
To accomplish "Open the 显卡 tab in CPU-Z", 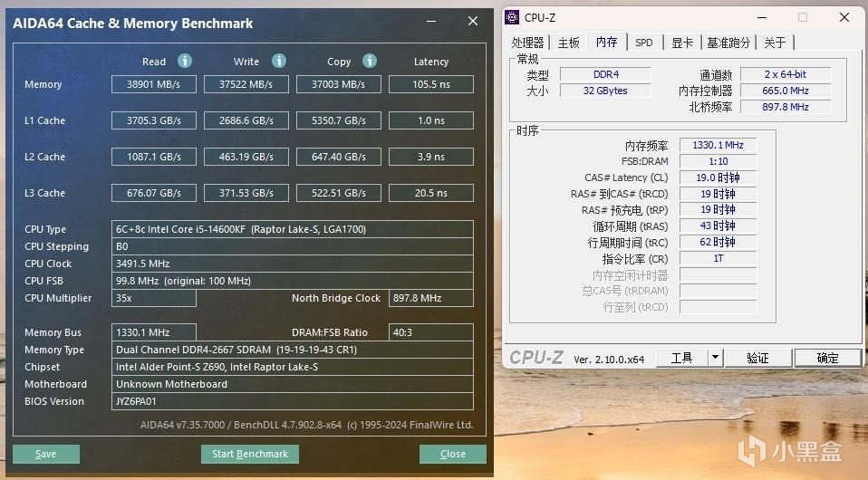I will point(682,43).
